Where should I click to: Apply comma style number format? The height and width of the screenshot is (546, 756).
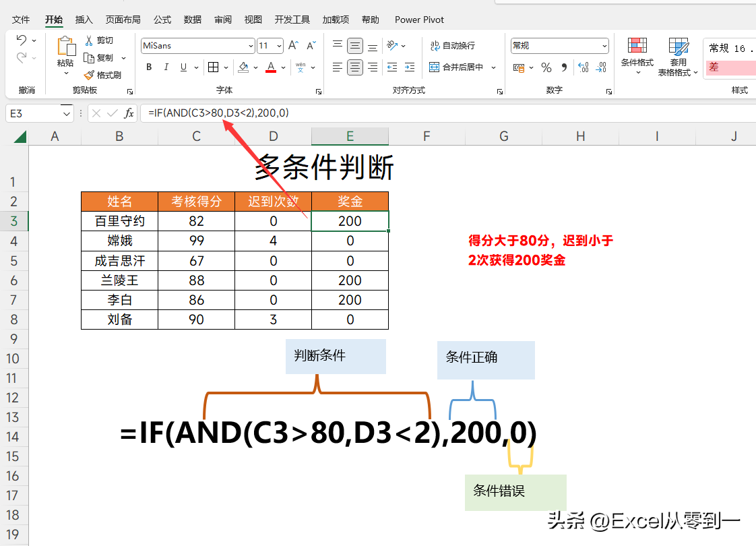564,67
